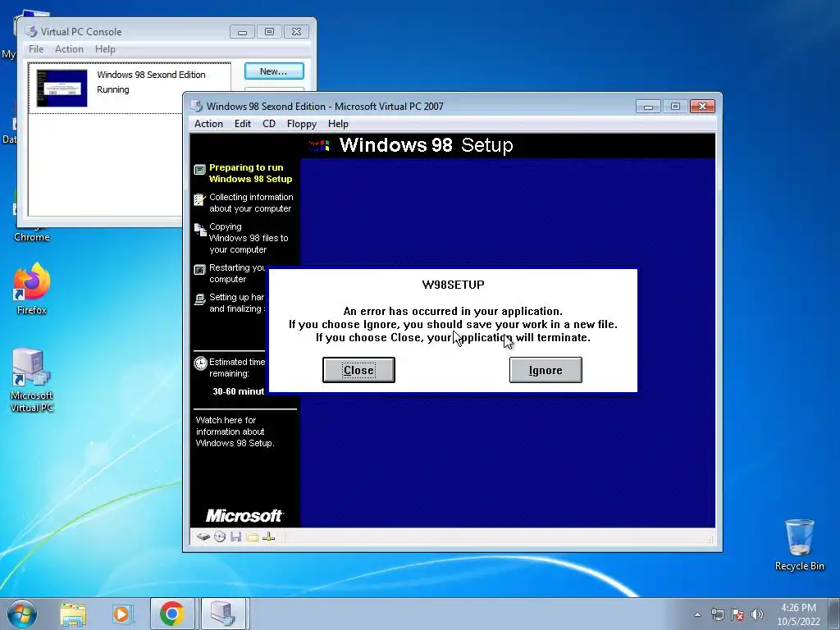Close the Virtual PC 2007 window
Viewport: 840px width, 630px height.
pos(702,107)
